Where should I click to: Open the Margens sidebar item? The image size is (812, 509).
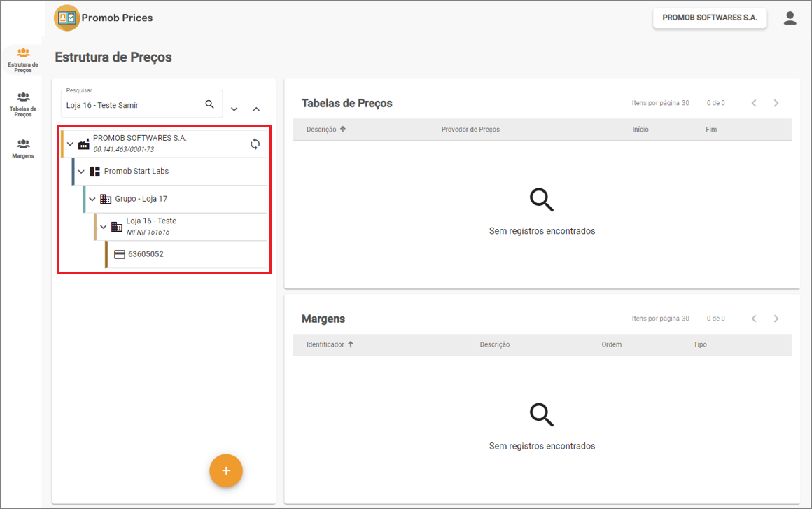[x=23, y=148]
